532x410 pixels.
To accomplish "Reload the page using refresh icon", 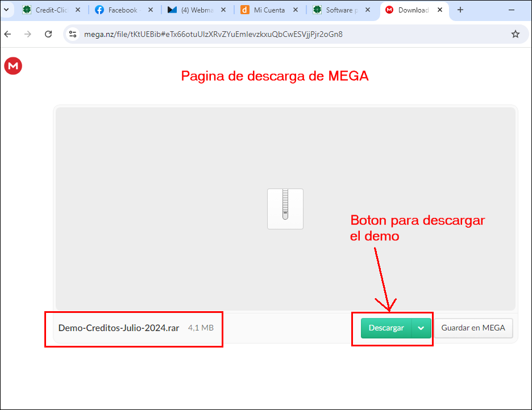I will tap(48, 34).
